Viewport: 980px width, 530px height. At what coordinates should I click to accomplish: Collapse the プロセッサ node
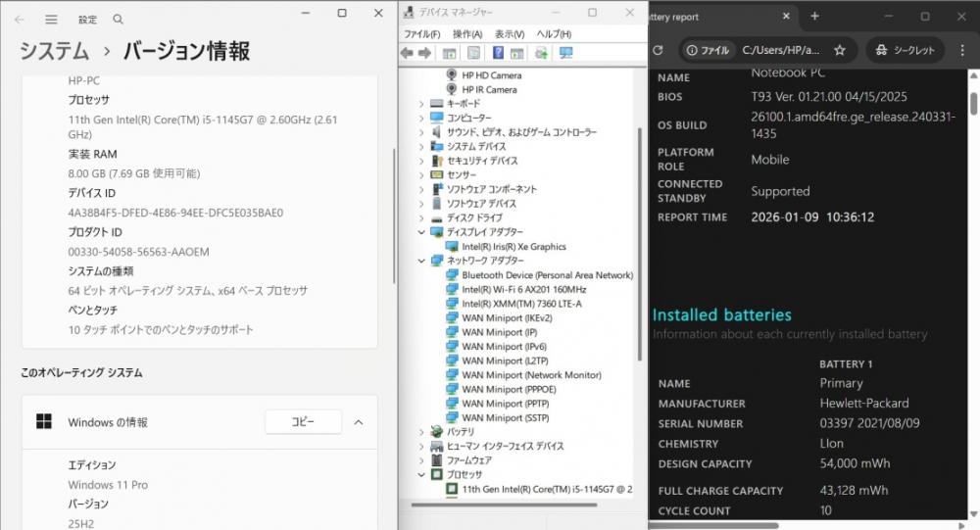(x=421, y=475)
